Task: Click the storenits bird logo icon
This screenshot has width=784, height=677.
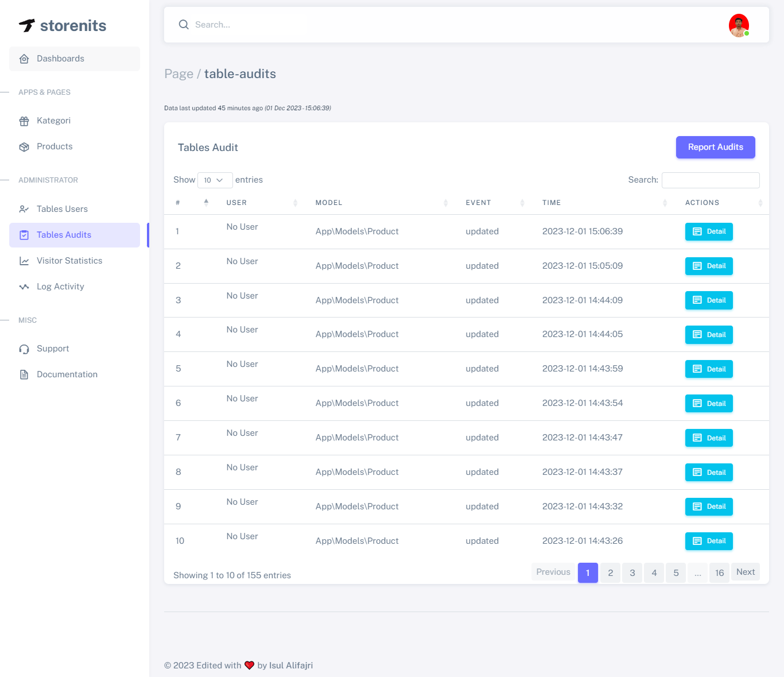Action: click(27, 25)
